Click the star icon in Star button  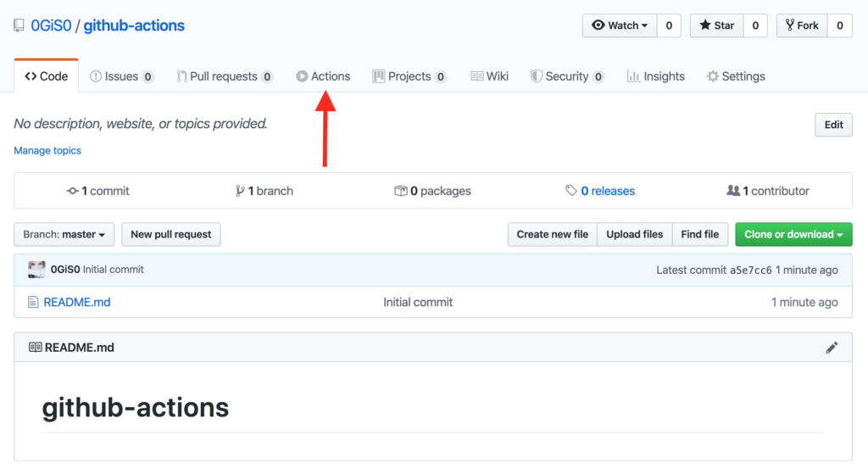[704, 25]
